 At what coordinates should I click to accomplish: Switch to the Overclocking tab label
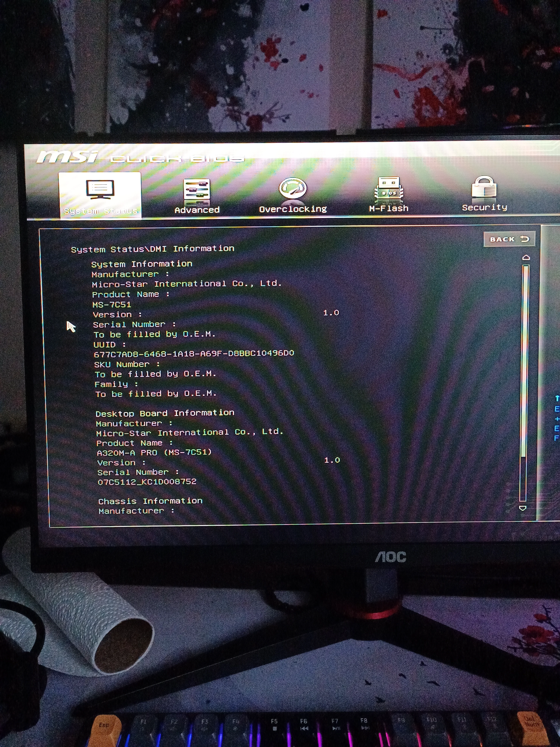(x=293, y=209)
